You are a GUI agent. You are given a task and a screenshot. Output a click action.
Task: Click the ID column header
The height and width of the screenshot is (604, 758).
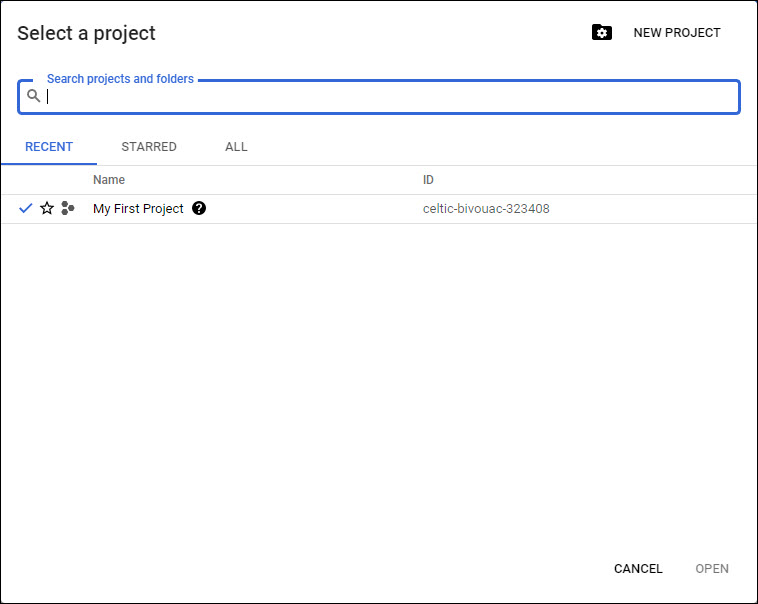[428, 180]
